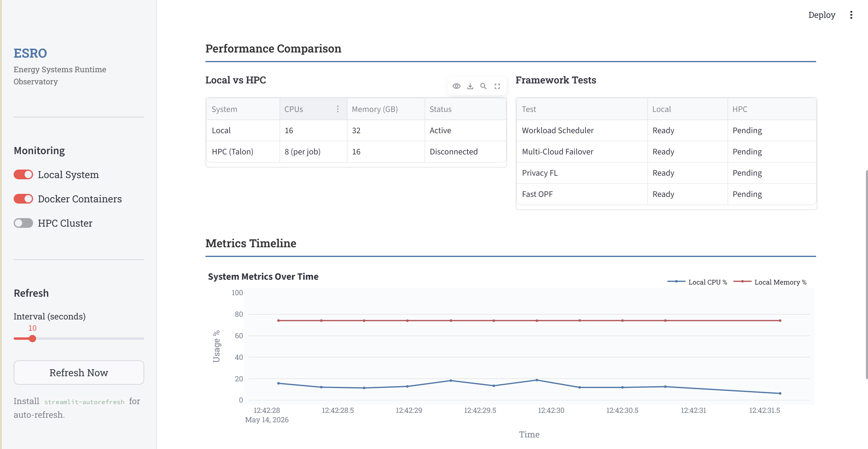
Task: Select the Workload Scheduler test cell
Action: 582,130
